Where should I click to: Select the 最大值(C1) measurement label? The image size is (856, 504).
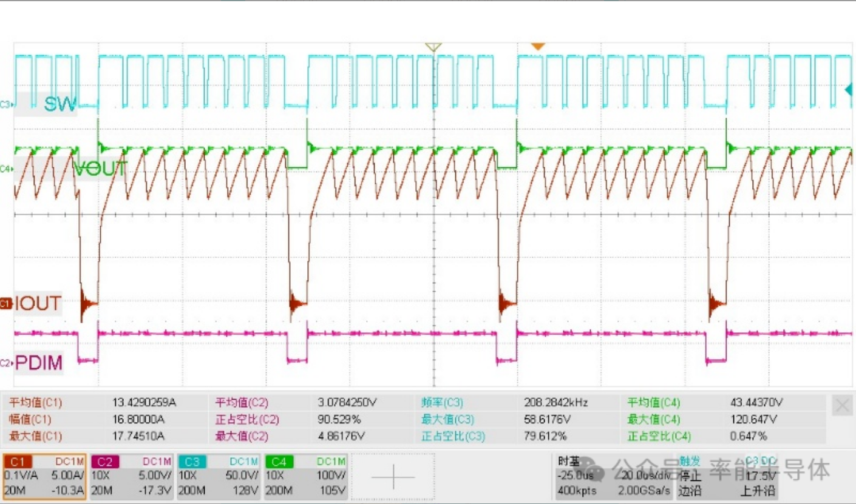[35, 435]
